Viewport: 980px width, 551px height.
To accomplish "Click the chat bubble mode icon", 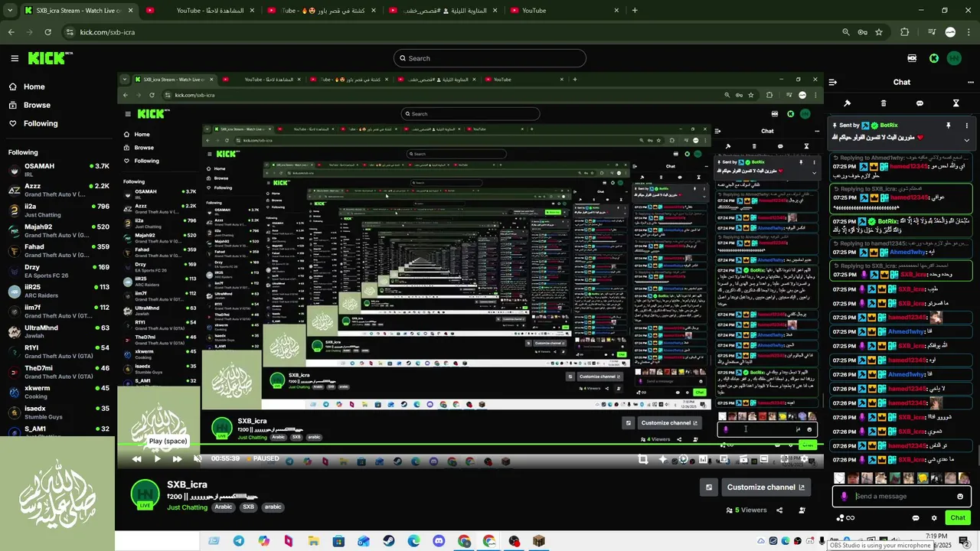I will coord(920,103).
